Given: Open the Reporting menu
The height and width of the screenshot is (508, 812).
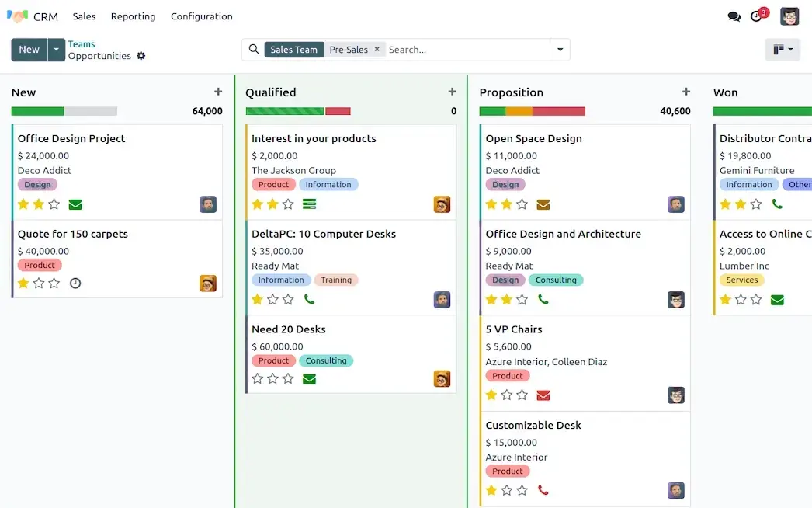Looking at the screenshot, I should click(x=133, y=16).
